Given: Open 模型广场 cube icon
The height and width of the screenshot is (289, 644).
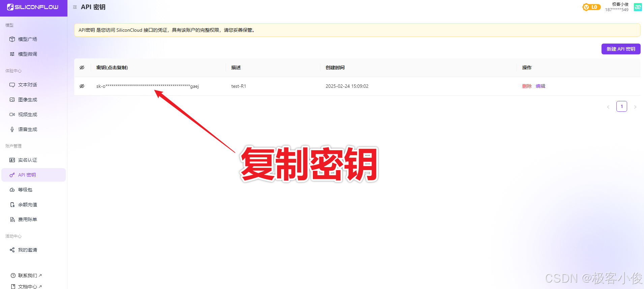Looking at the screenshot, I should click(12, 39).
